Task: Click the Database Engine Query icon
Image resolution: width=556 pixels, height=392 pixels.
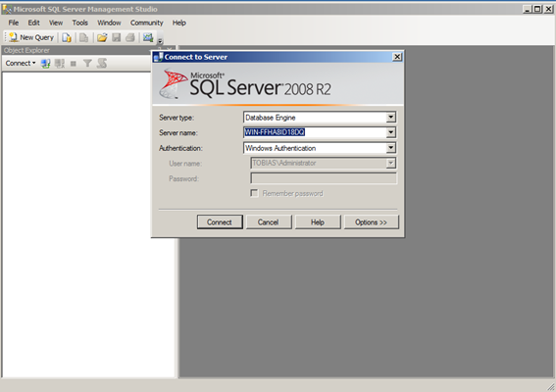Action: (x=67, y=37)
